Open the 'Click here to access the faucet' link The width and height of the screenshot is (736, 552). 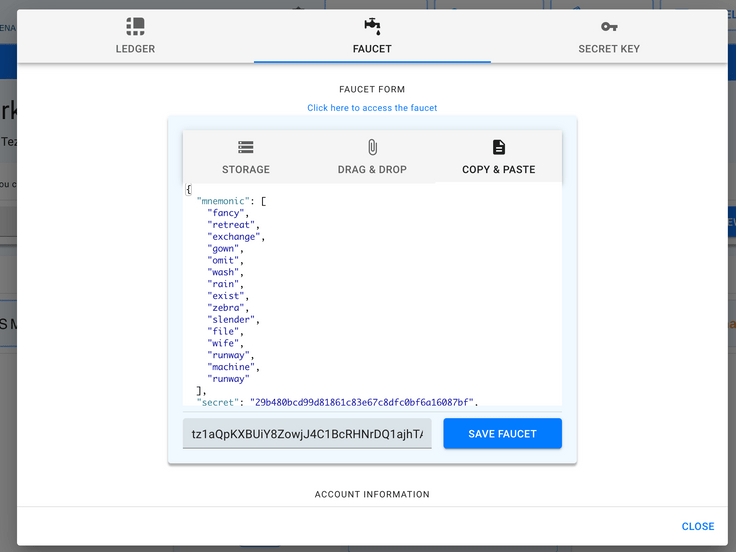(x=372, y=108)
